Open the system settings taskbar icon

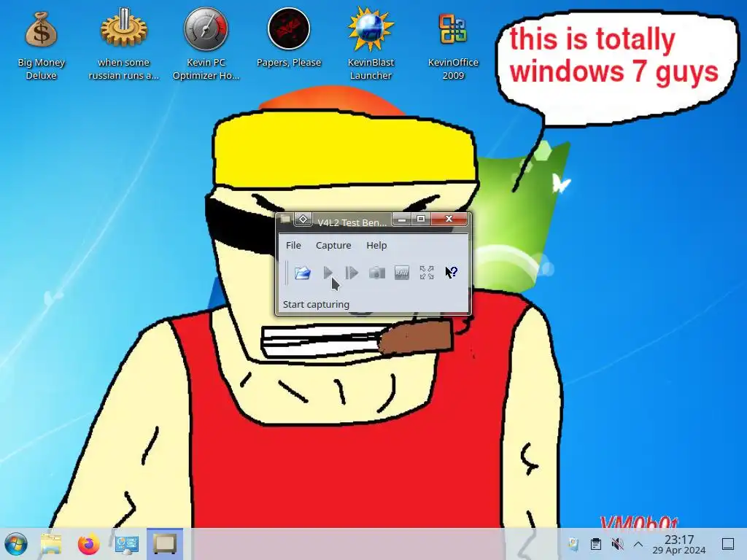coord(127,544)
